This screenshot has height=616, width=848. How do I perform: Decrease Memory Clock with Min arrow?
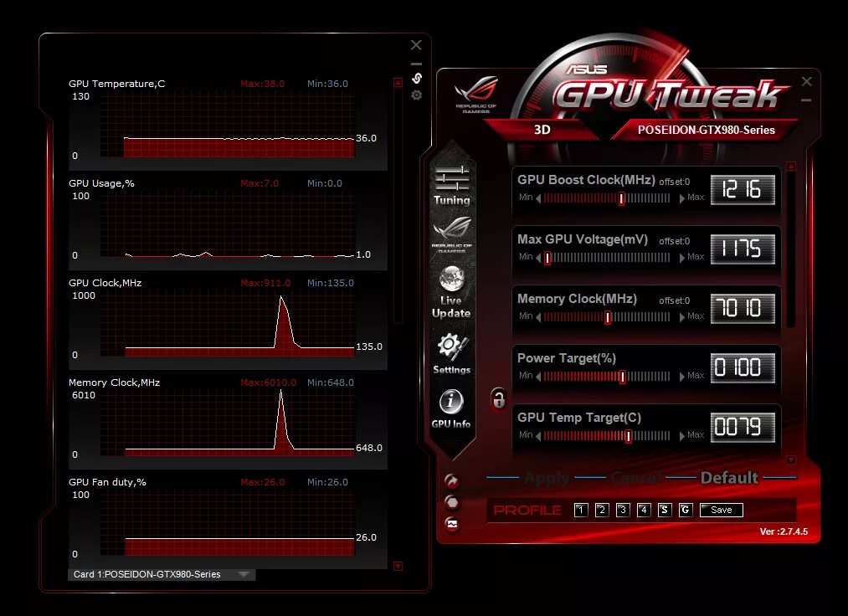pyautogui.click(x=538, y=317)
